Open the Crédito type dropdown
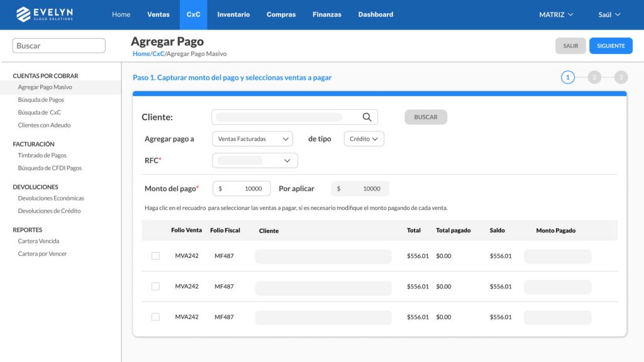The image size is (644, 362). [364, 139]
